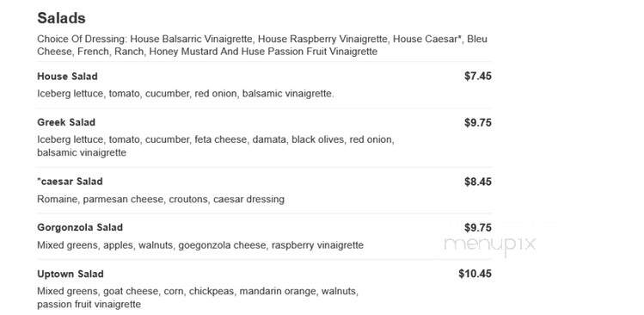The height and width of the screenshot is (315, 644).
Task: Click the menupix watermark logo
Action: click(490, 244)
